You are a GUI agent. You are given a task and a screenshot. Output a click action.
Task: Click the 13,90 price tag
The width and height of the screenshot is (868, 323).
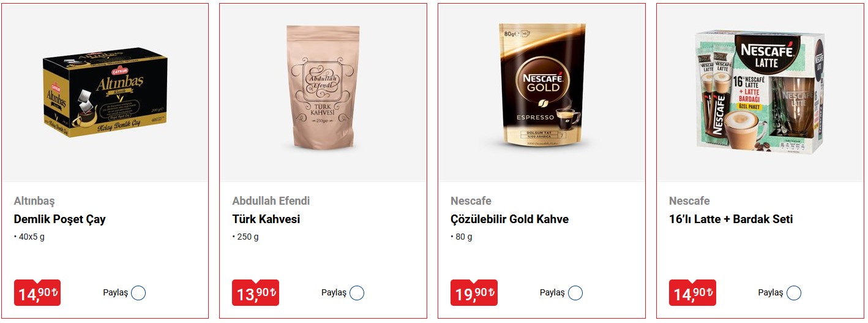(256, 293)
